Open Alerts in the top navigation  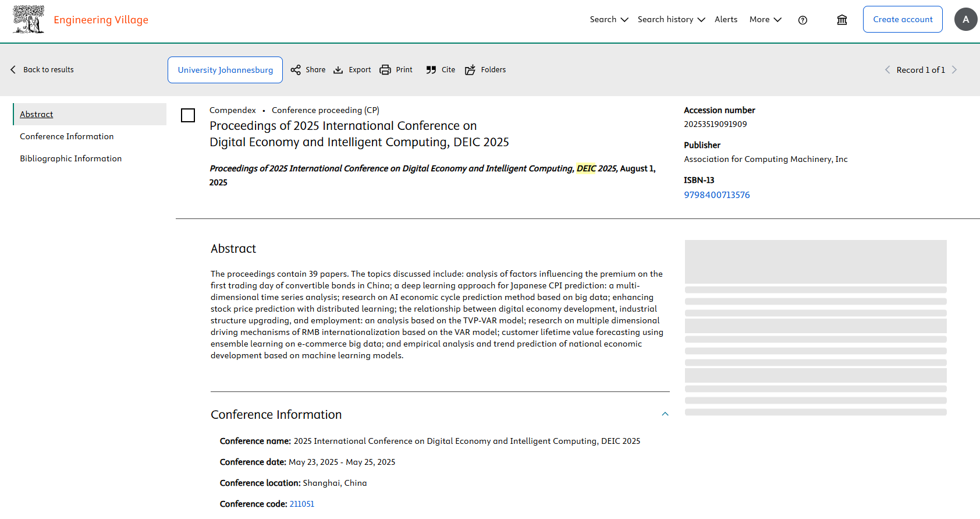click(726, 19)
